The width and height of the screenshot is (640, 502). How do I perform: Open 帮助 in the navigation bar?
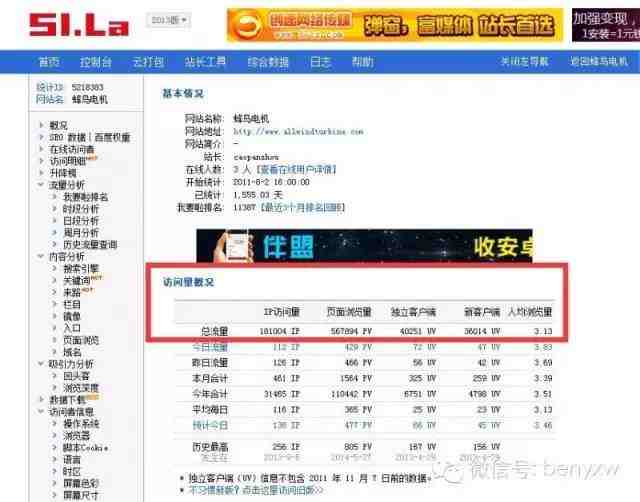coord(362,62)
